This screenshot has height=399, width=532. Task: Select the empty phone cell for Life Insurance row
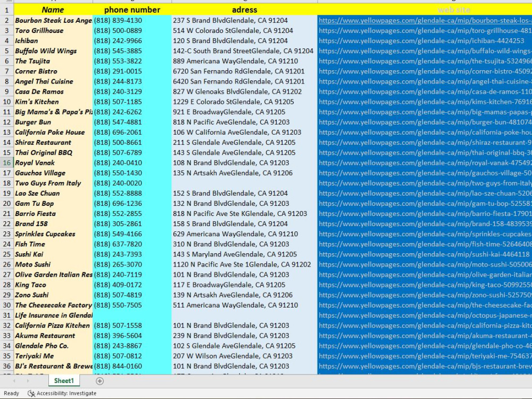(x=132, y=315)
